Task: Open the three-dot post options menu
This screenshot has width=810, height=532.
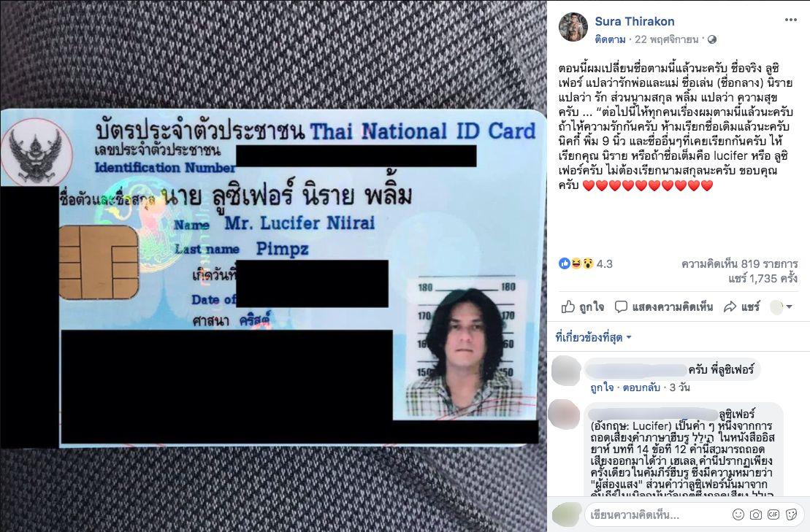Action: [790, 20]
